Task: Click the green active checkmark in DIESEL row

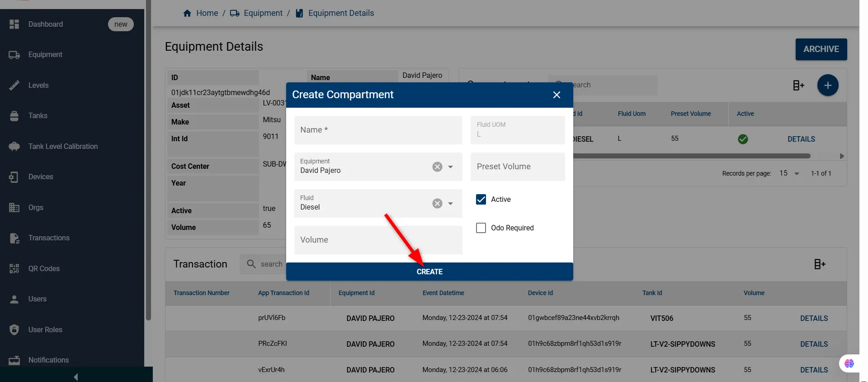Action: coord(743,139)
